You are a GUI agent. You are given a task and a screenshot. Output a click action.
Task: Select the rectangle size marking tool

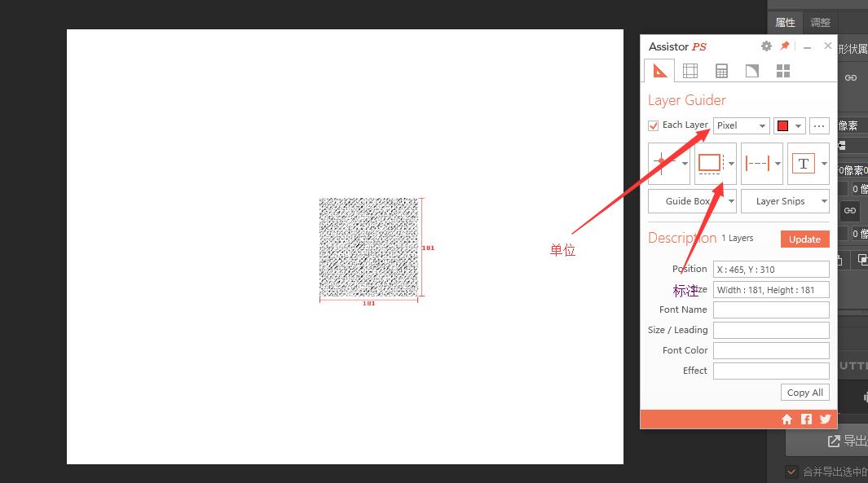pyautogui.click(x=710, y=163)
